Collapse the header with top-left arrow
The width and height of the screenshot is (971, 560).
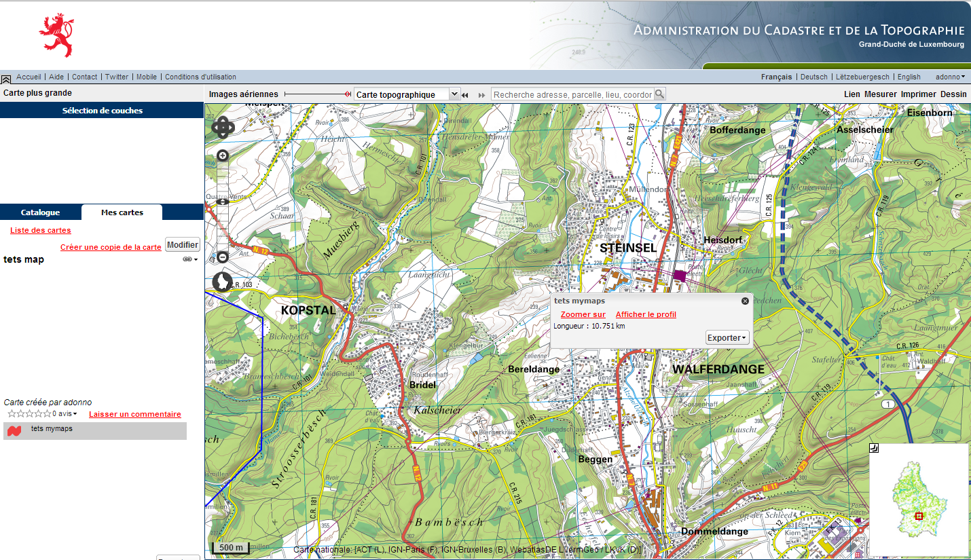[5, 79]
